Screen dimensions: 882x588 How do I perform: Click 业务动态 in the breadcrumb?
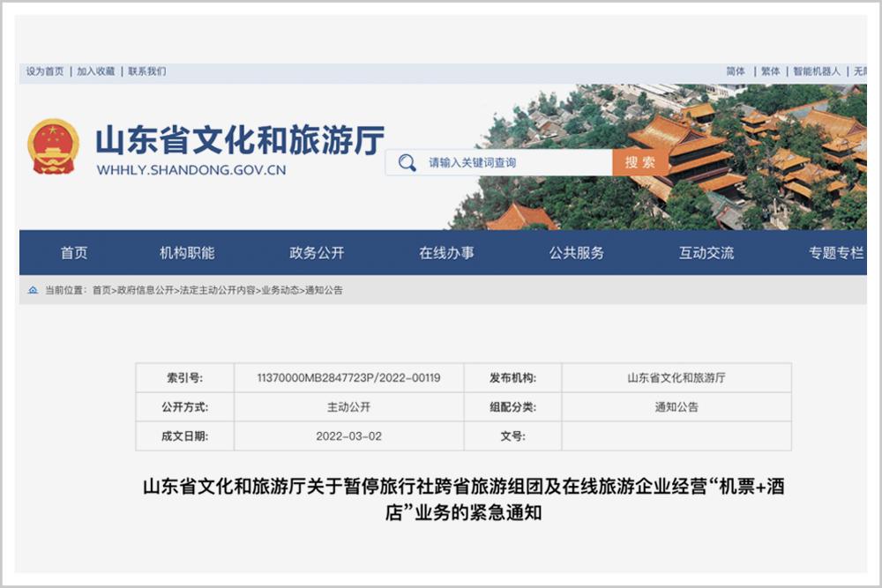pyautogui.click(x=280, y=290)
